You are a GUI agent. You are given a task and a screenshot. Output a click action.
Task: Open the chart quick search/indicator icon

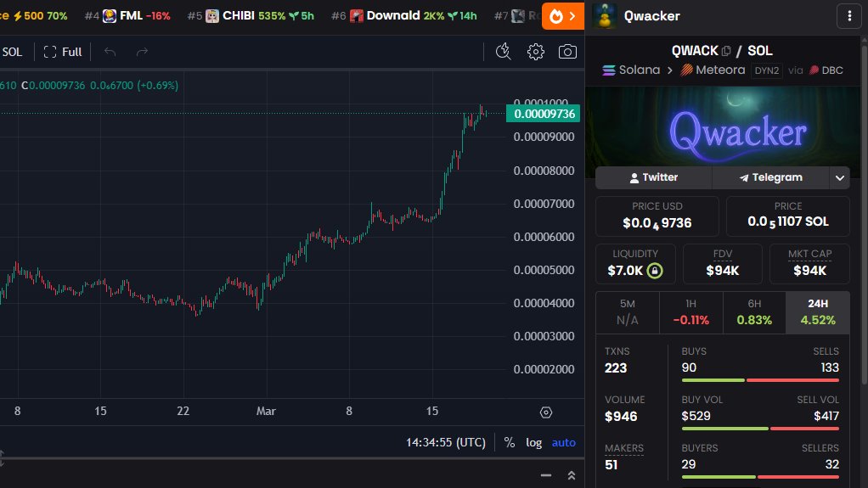pos(503,52)
